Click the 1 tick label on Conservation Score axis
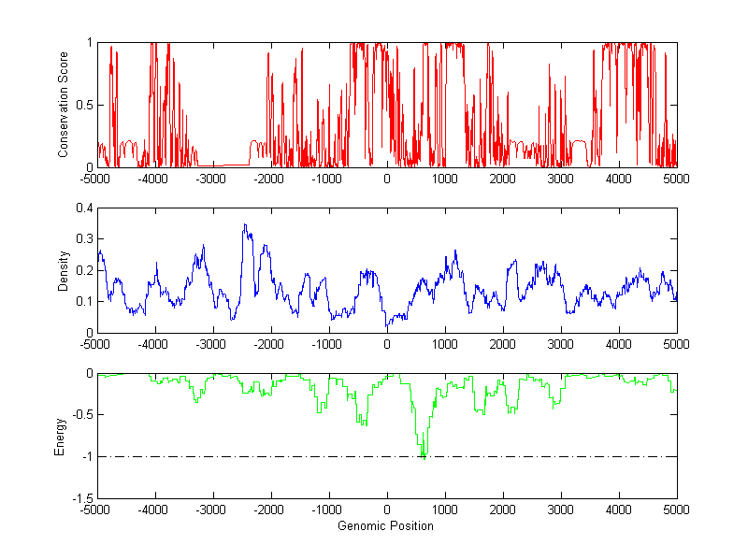748x560 pixels. [x=90, y=43]
